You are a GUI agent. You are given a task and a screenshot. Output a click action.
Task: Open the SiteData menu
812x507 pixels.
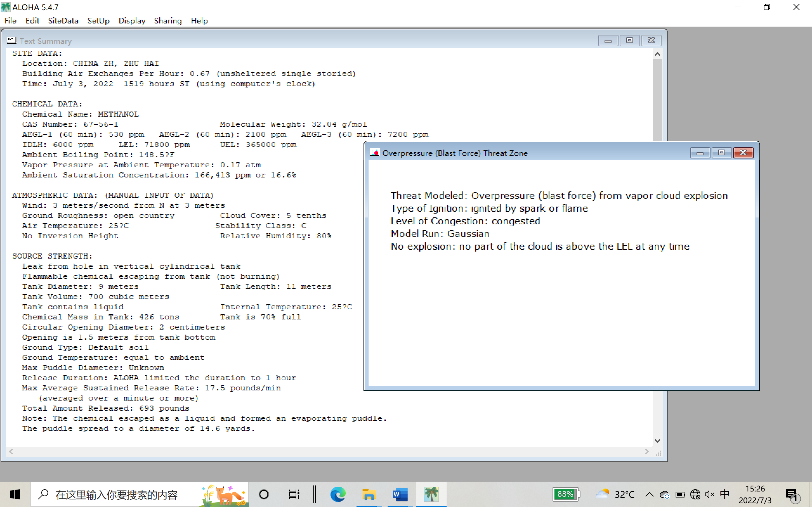63,21
